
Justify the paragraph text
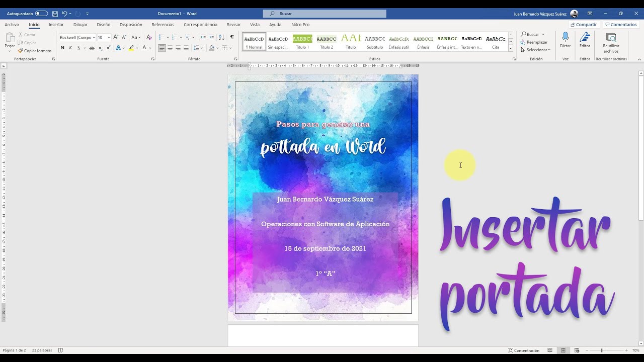(186, 48)
